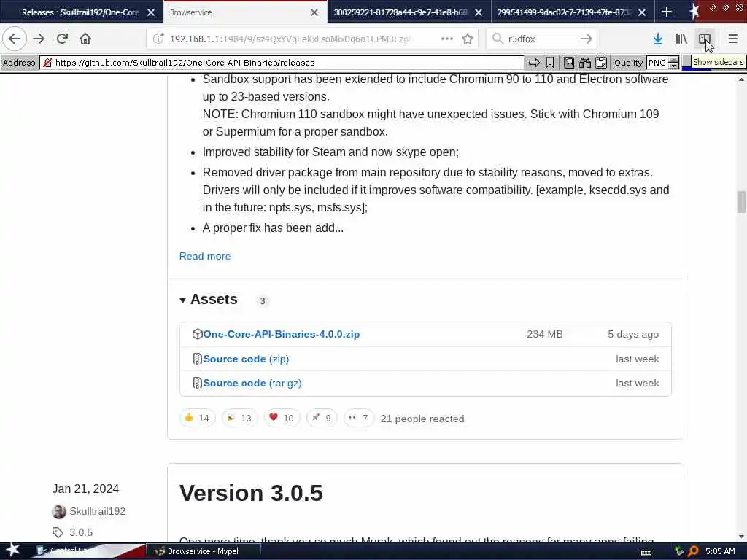Close the 300259221 tab
747x560 pixels.
tap(479, 12)
